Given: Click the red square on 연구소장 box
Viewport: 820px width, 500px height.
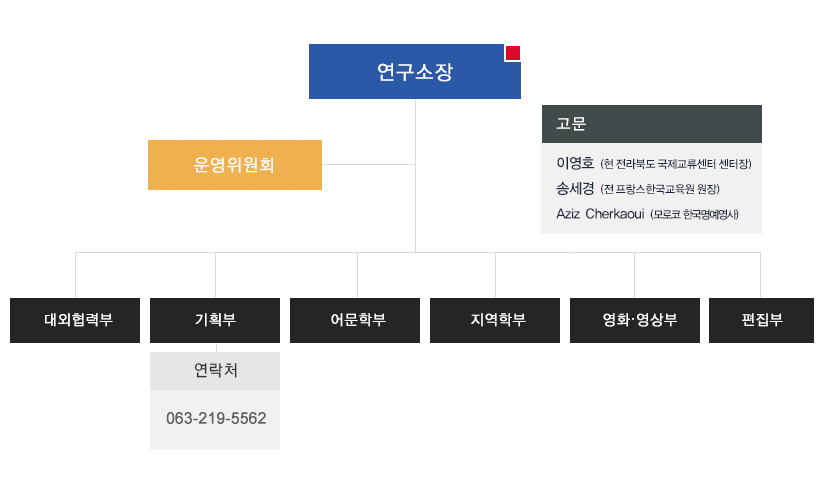Looking at the screenshot, I should click(512, 53).
